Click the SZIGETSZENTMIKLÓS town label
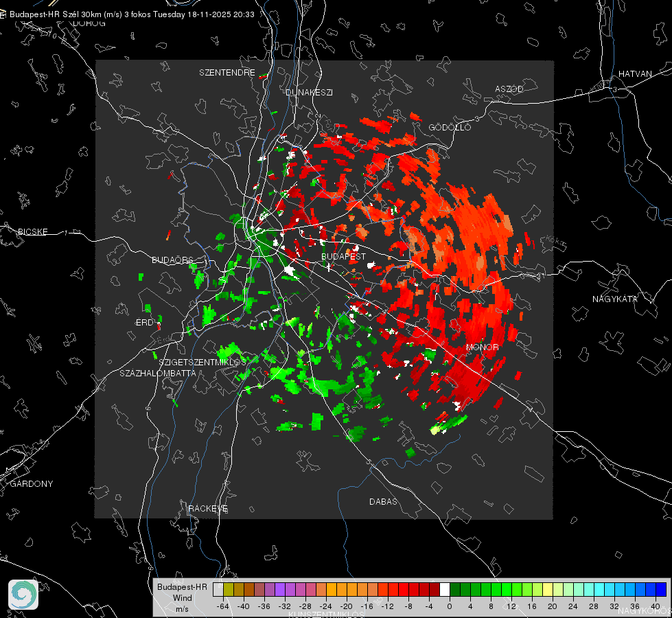 coord(202,363)
